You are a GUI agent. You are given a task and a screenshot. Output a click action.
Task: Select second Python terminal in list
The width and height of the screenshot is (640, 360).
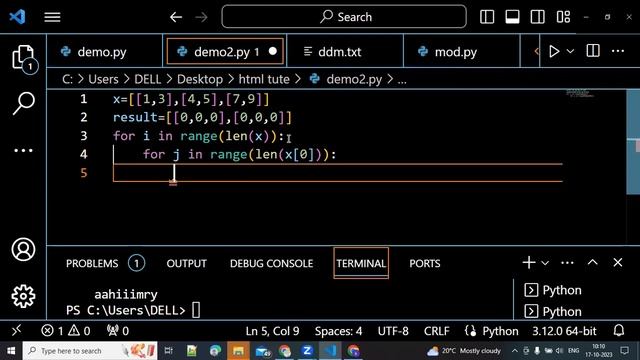pos(553,311)
